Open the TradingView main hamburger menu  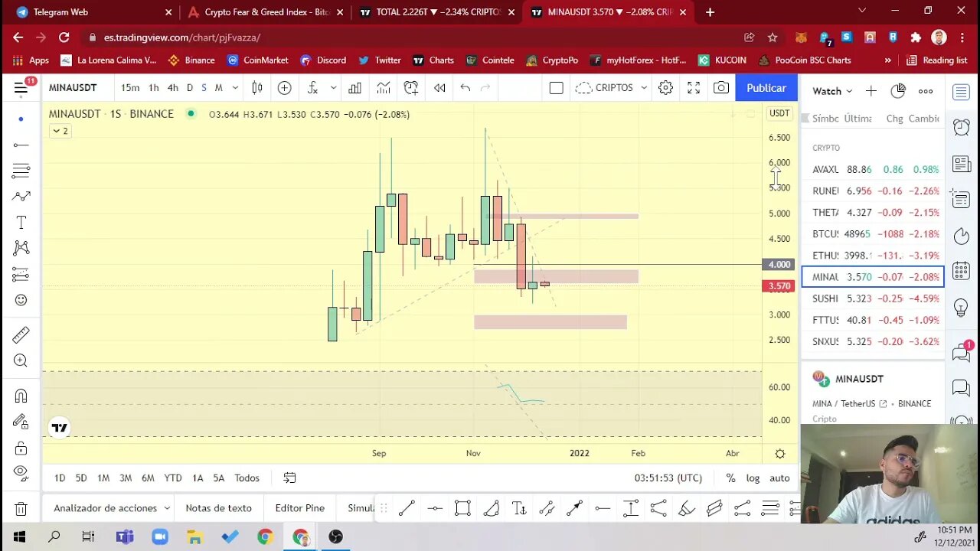(21, 88)
